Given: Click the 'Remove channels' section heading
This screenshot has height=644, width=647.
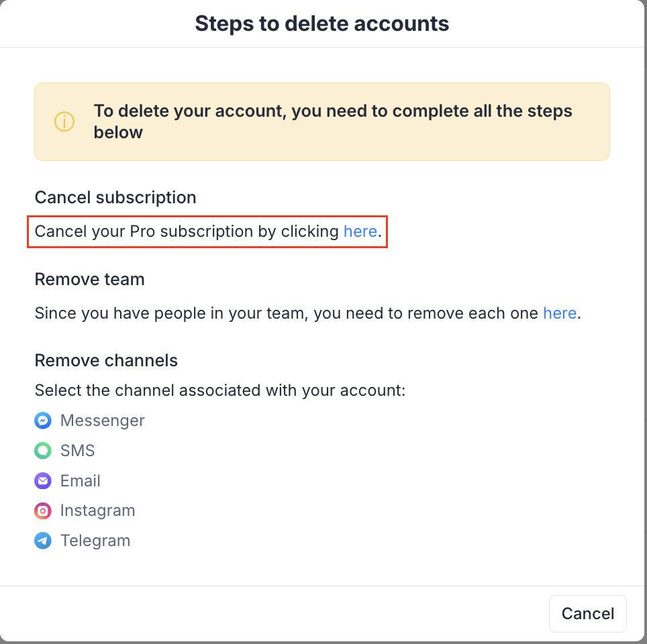Looking at the screenshot, I should 106,360.
